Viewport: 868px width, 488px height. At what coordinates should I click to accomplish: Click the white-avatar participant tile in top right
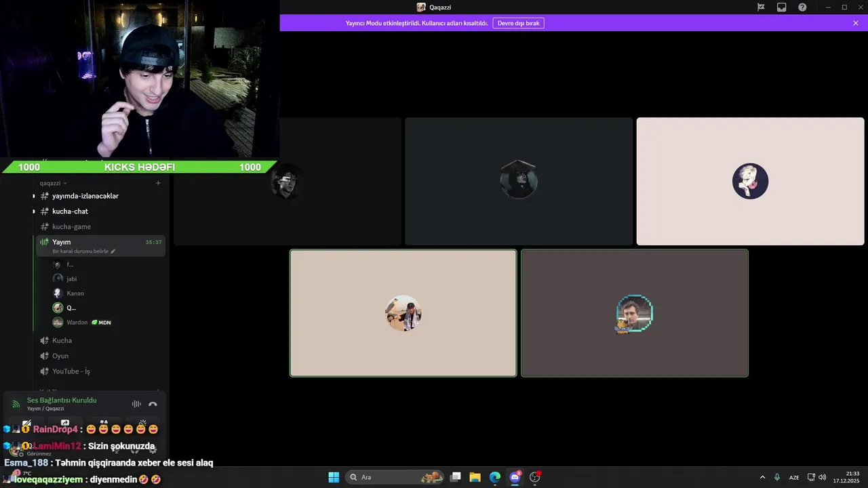pos(750,181)
